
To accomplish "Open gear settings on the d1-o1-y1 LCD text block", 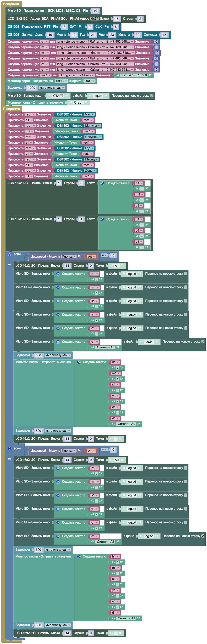I will (x=102, y=219).
